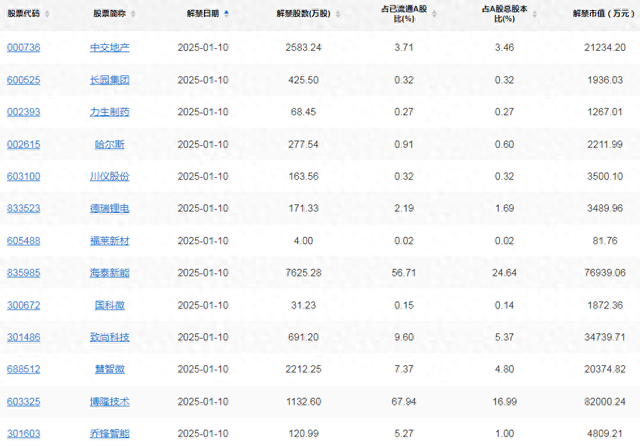
Task: Open stock code 002615 link
Action: pos(24,144)
